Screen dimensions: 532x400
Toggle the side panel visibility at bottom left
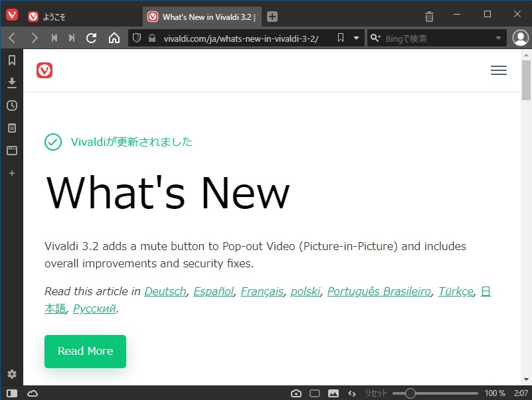(11, 393)
